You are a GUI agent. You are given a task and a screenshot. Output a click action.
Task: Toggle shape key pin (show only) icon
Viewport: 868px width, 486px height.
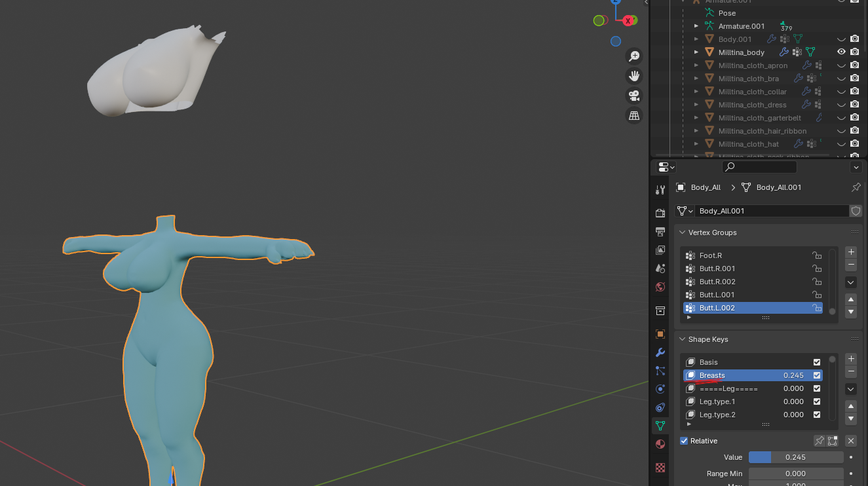pos(820,441)
